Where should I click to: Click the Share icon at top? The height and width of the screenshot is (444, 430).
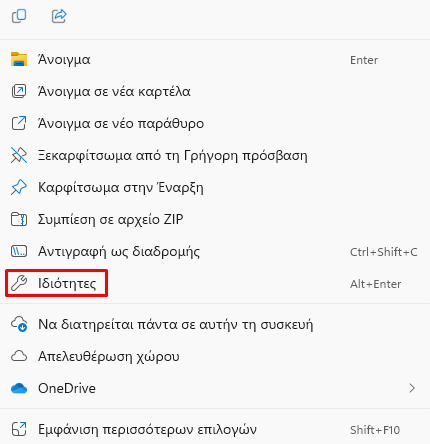(x=59, y=16)
